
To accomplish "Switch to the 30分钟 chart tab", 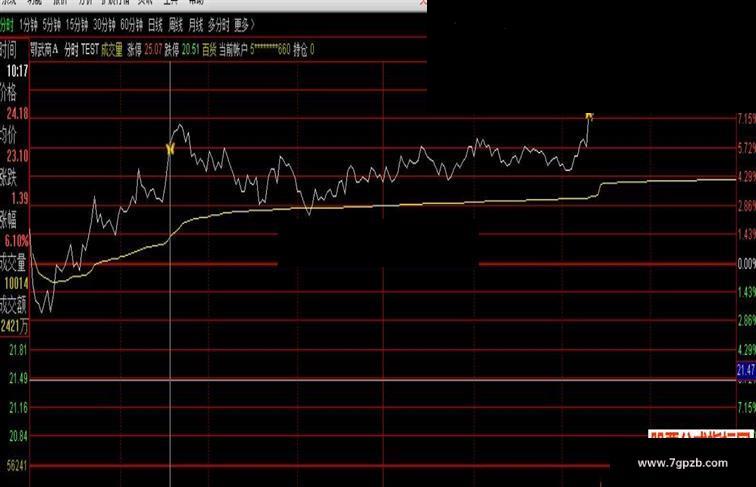I will [104, 25].
